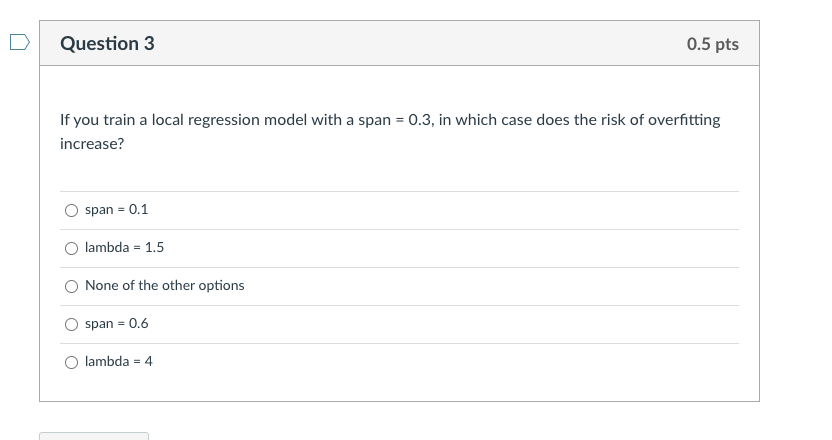Click the 'Question 3' heading
Image resolution: width=832 pixels, height=440 pixels.
point(107,44)
